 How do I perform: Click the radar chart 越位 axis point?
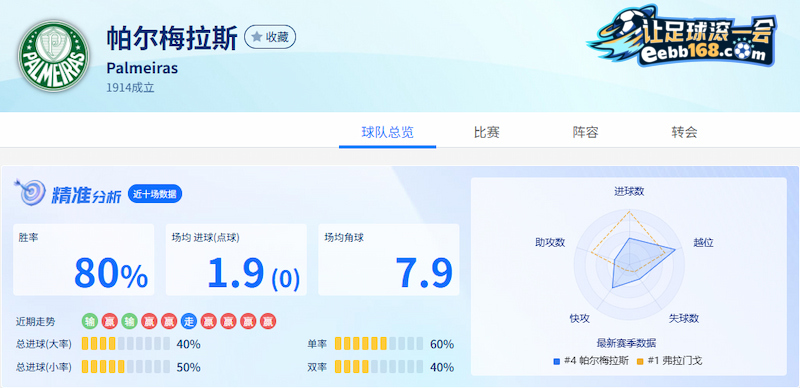675,250
